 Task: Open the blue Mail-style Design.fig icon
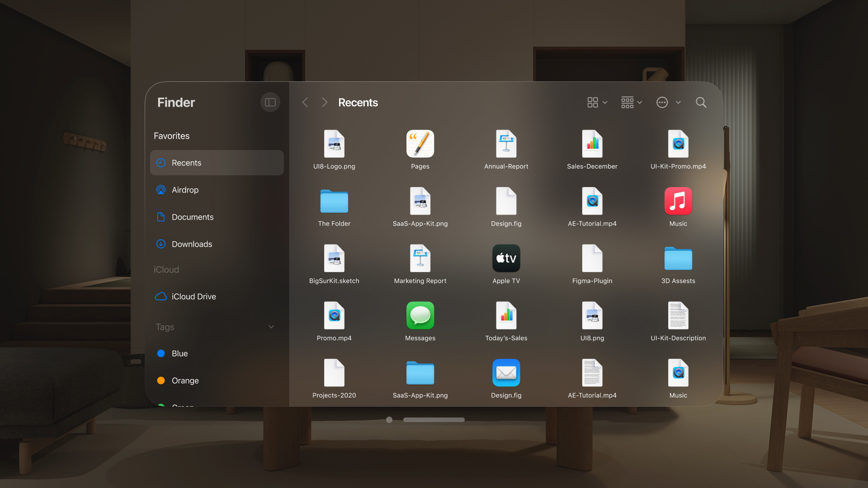[x=506, y=373]
